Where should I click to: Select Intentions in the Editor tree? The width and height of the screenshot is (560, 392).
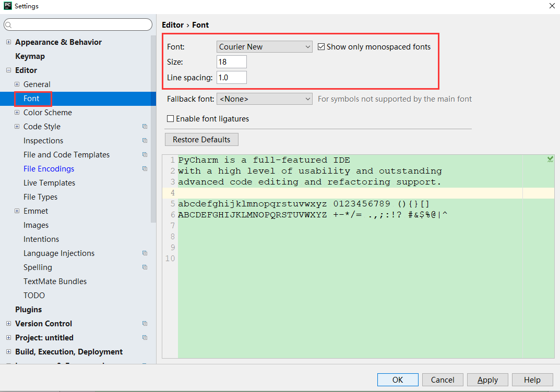click(41, 239)
